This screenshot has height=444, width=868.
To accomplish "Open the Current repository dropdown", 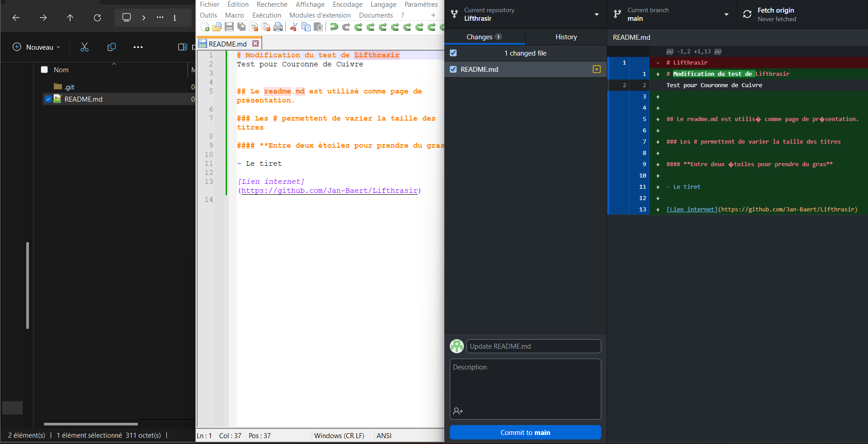I will 525,14.
